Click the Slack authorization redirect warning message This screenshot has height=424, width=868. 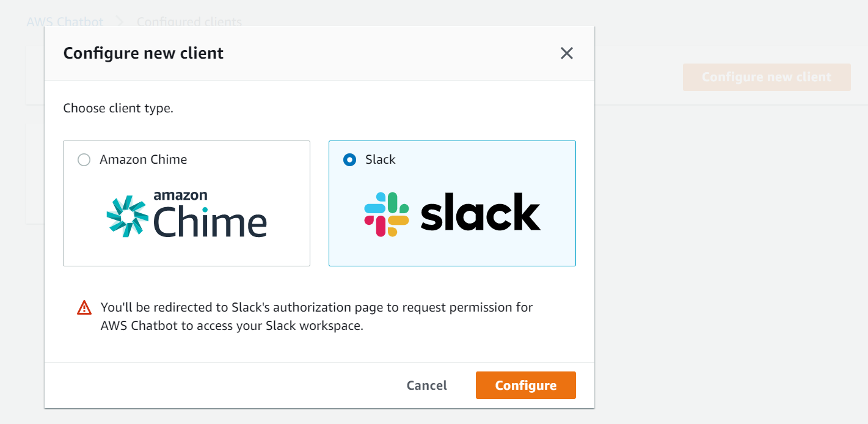(316, 316)
